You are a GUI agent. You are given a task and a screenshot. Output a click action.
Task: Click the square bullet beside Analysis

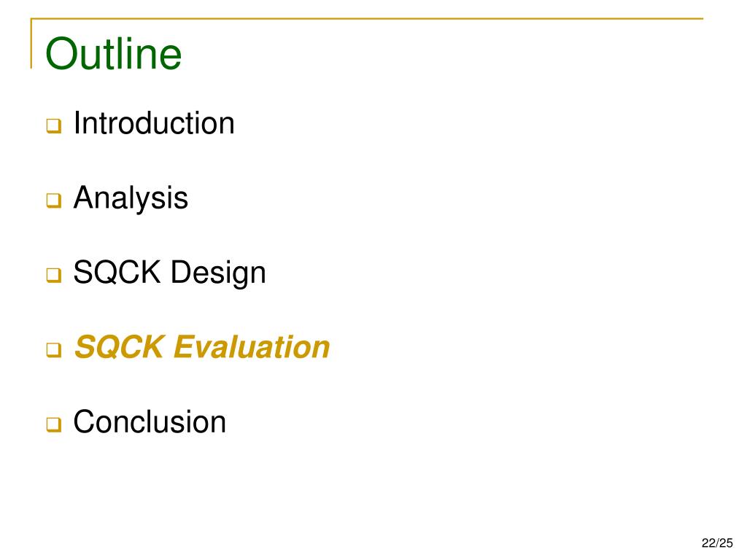click(54, 201)
